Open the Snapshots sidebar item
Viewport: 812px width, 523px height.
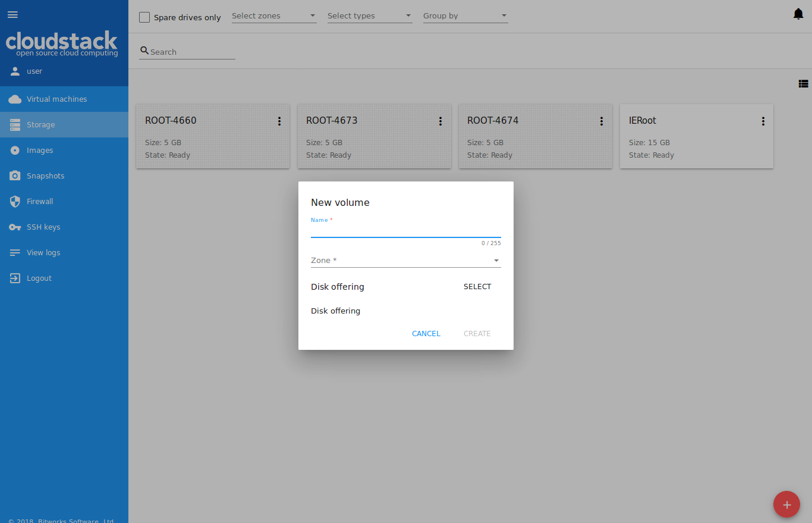click(x=45, y=176)
